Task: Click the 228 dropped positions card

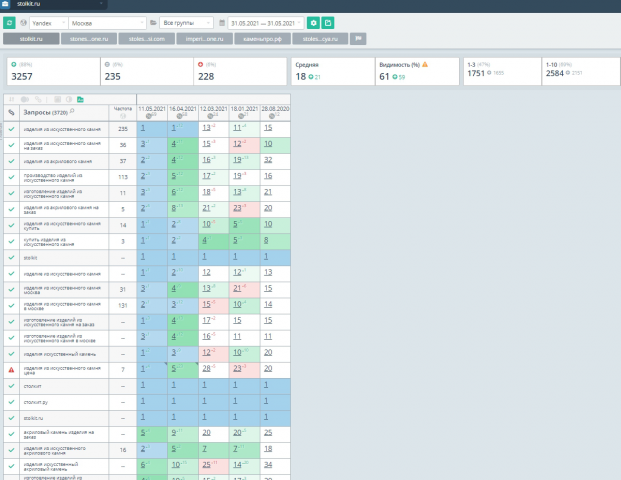Action: click(x=240, y=71)
